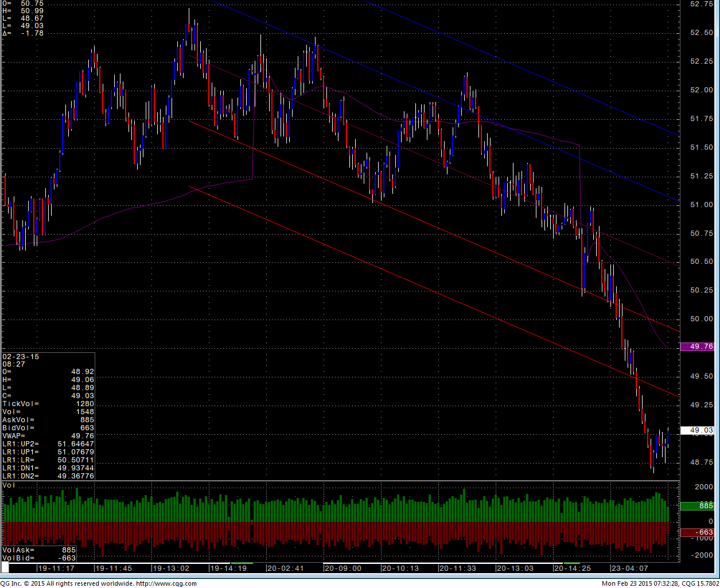Click the 51.75 price scale label
This screenshot has width=720, height=588.
pyautogui.click(x=702, y=119)
